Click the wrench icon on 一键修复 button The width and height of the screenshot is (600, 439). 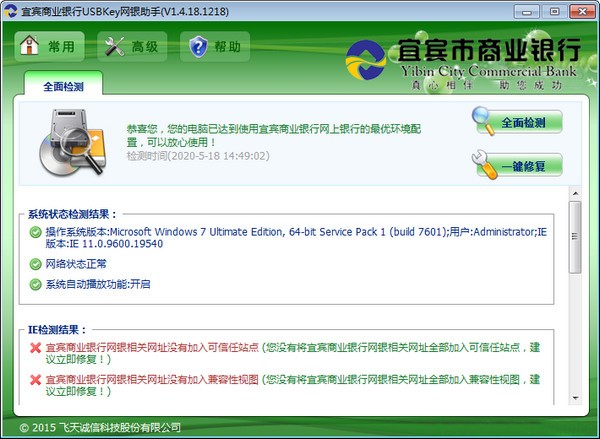[484, 165]
